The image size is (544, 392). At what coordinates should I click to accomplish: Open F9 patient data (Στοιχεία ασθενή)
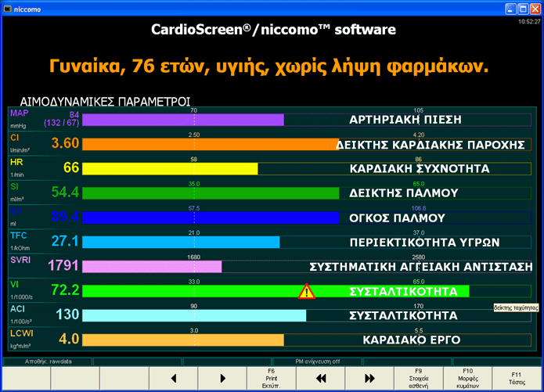coord(419,378)
